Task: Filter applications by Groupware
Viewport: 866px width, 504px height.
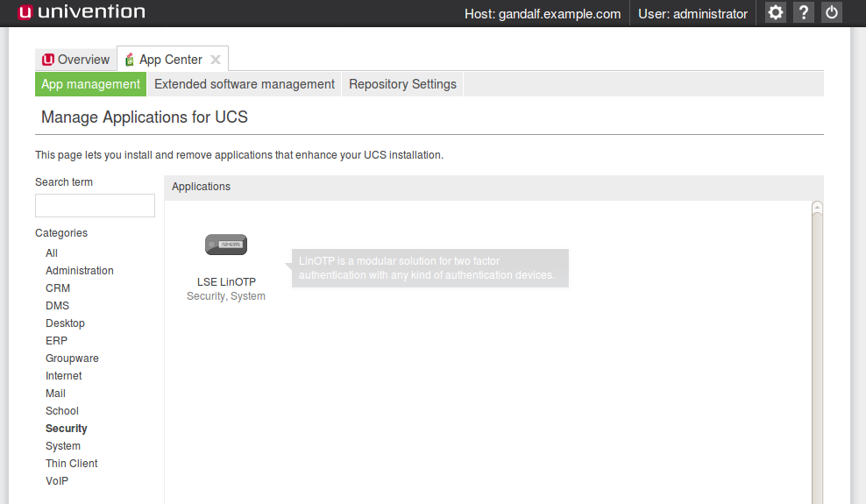Action: pos(72,358)
